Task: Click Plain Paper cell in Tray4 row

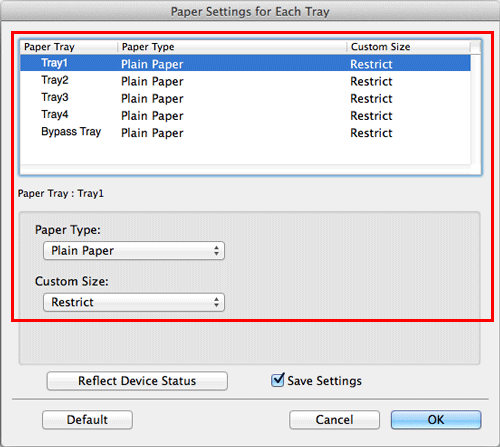Action: 152,116
